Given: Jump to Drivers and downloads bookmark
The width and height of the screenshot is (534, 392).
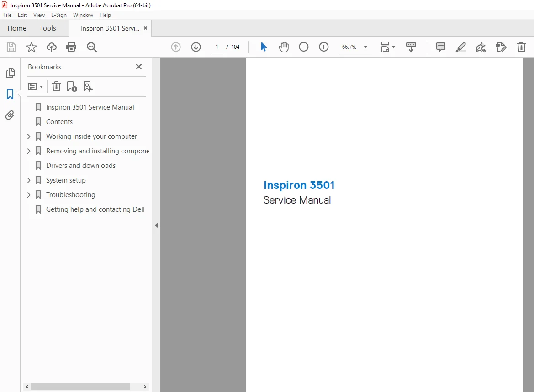Looking at the screenshot, I should tap(81, 166).
